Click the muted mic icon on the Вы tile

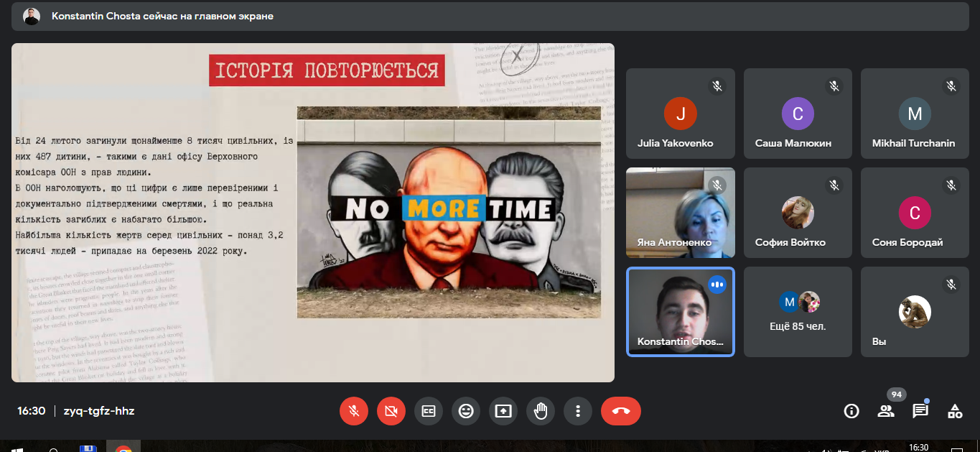point(951,285)
